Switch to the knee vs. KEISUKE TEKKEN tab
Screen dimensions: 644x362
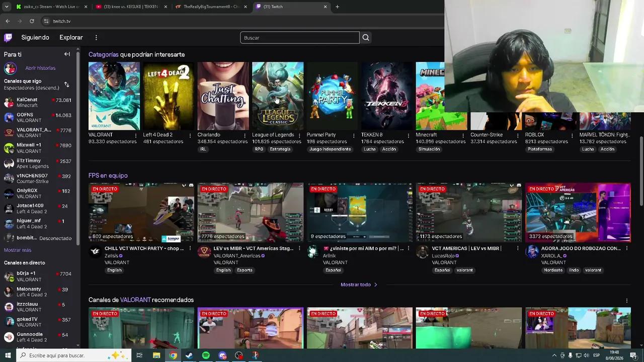(131, 7)
